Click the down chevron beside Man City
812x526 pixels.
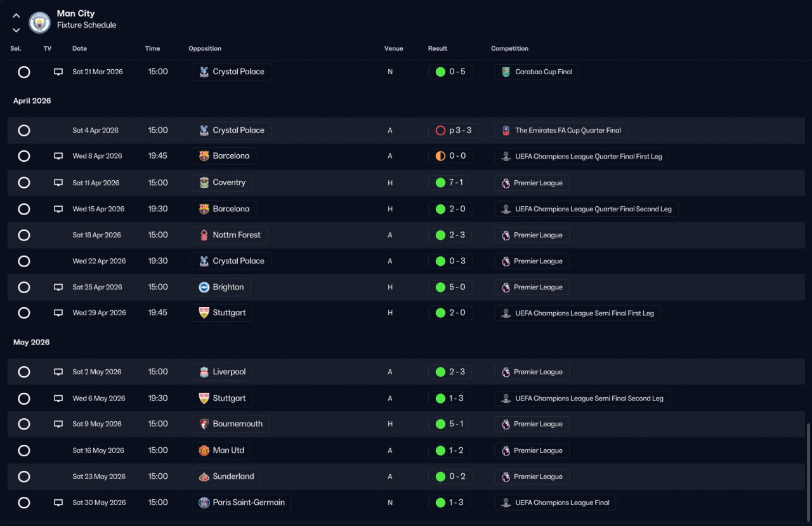[x=16, y=30]
